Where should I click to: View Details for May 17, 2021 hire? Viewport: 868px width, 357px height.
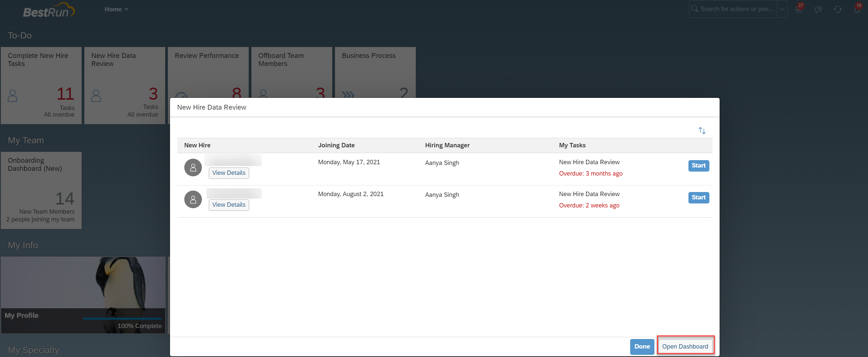pyautogui.click(x=229, y=173)
